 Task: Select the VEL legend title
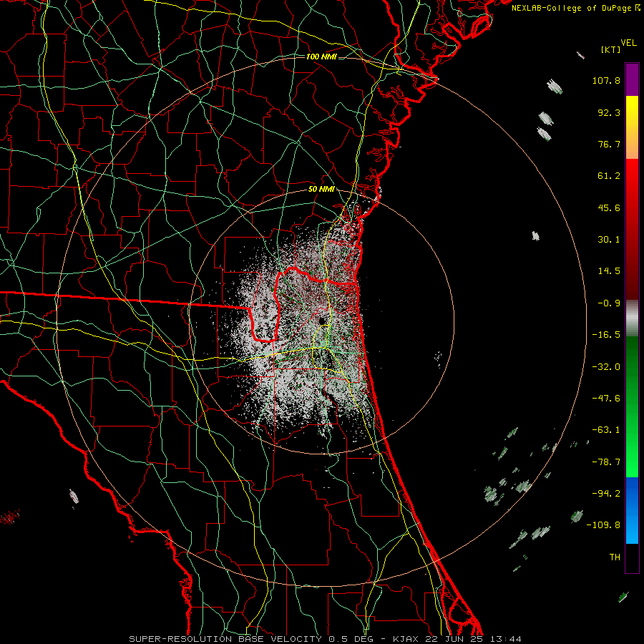point(628,43)
